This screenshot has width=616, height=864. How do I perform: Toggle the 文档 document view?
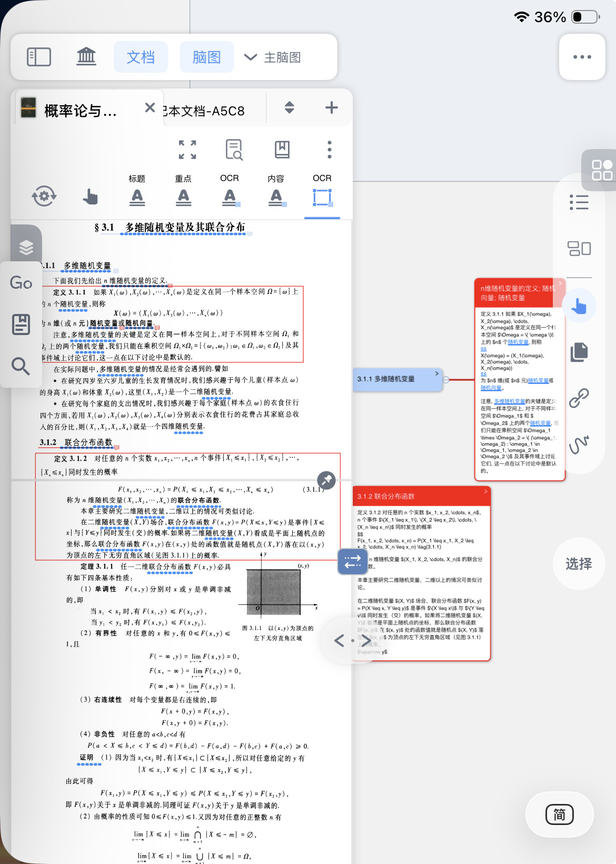pos(141,57)
